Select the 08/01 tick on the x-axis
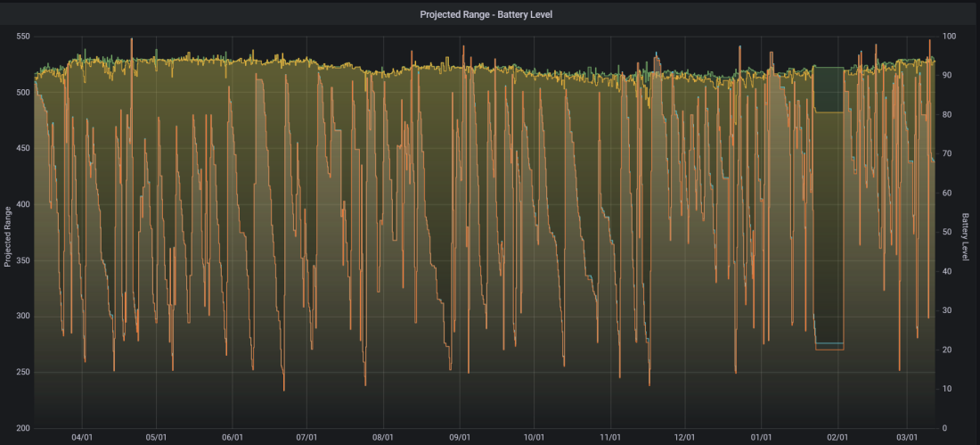This screenshot has height=445, width=980. pyautogui.click(x=384, y=438)
